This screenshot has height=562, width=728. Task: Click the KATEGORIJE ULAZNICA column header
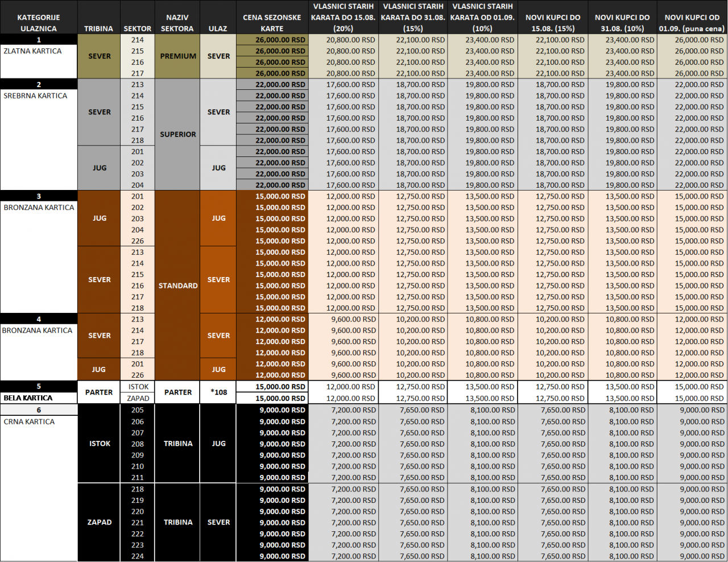point(39,23)
